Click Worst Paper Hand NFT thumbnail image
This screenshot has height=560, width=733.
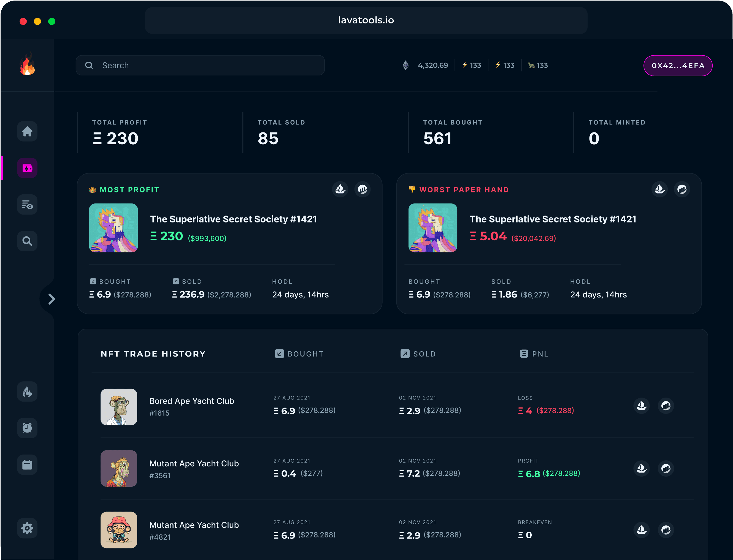coord(433,228)
